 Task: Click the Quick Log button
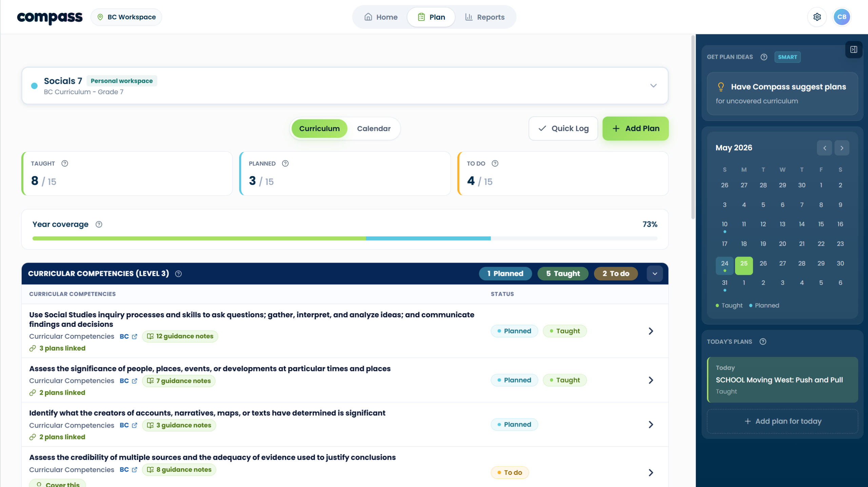point(563,129)
